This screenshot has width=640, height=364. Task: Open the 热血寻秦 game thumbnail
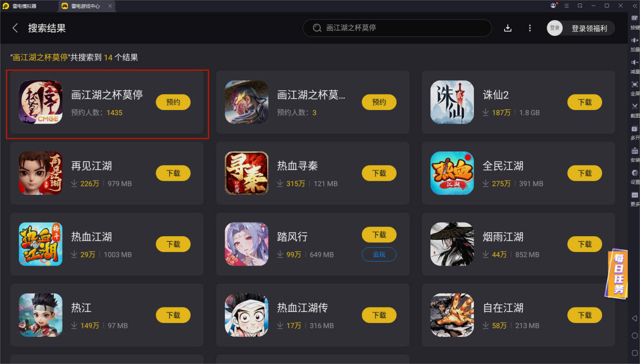click(x=247, y=173)
